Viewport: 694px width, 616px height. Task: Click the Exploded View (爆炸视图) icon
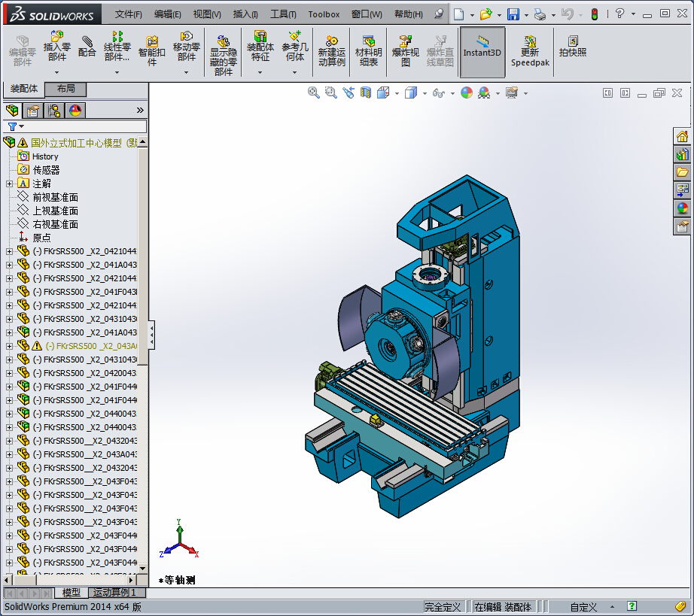point(406,51)
